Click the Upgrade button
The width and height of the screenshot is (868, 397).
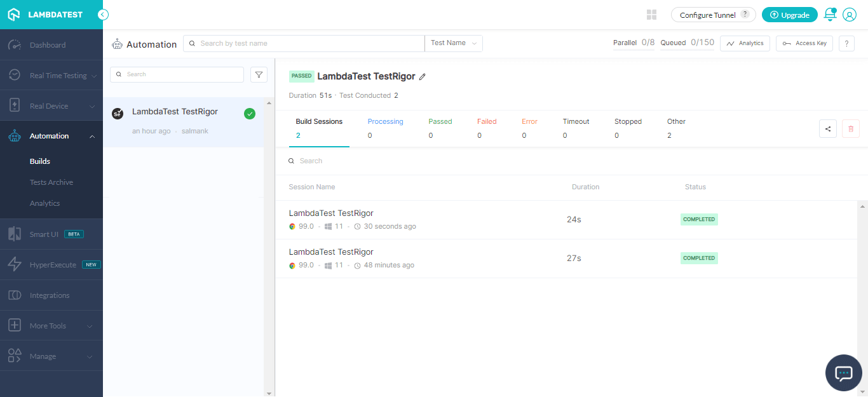coord(789,14)
